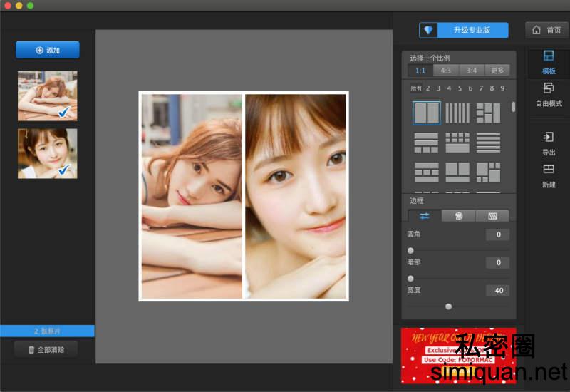The height and width of the screenshot is (392, 570).
Task: Select the border adjustment sliders tab
Action: pyautogui.click(x=425, y=215)
